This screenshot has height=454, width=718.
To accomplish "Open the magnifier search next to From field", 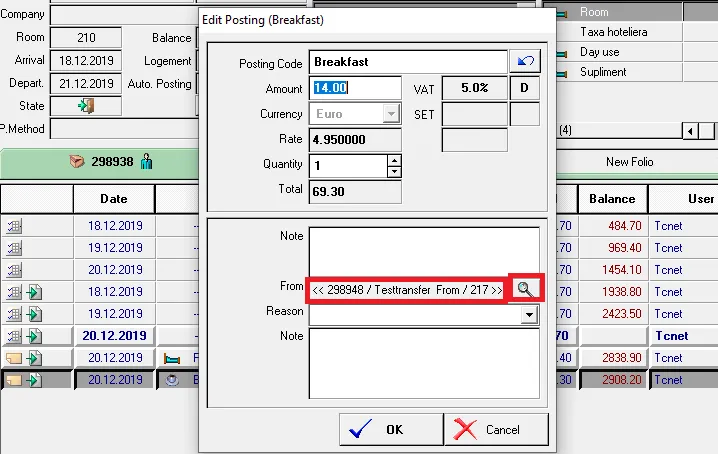I will (x=525, y=289).
